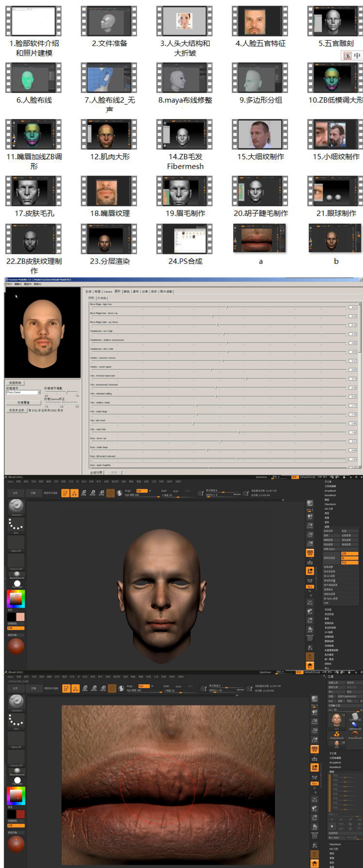Open 文件 menu in FaceGen
Viewport: 363px width, 868px height.
[x=9, y=284]
